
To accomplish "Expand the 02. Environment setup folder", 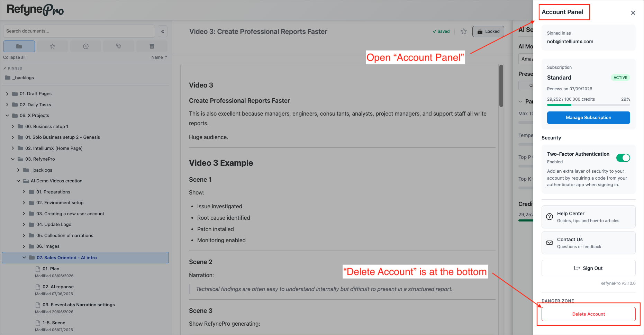I will 24,203.
